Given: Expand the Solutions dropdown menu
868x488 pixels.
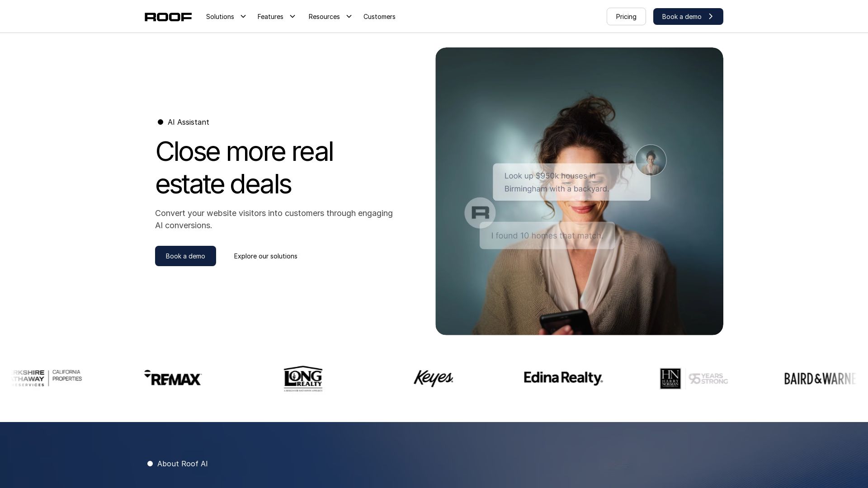Looking at the screenshot, I should (x=226, y=17).
